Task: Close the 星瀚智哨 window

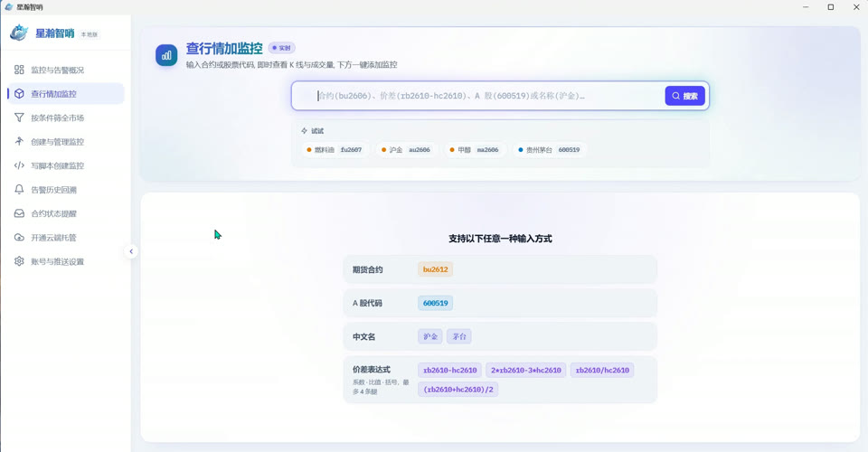Action: point(856,7)
